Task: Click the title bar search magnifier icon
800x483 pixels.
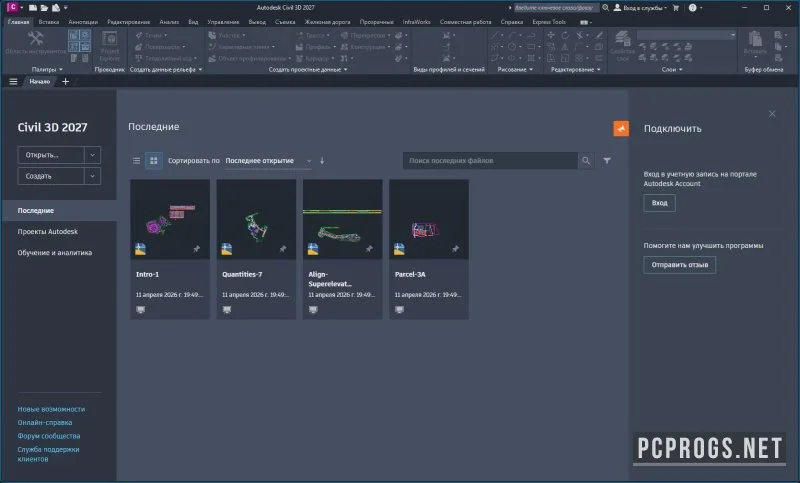Action: click(x=606, y=8)
